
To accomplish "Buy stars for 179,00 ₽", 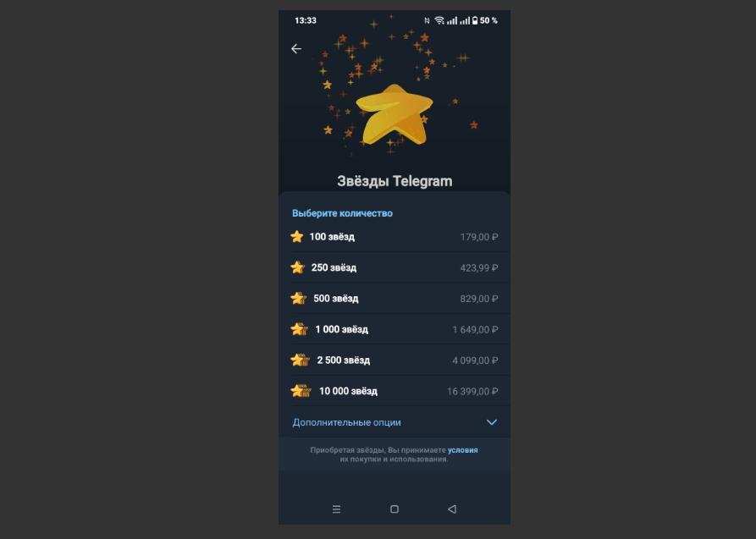I will tap(479, 237).
